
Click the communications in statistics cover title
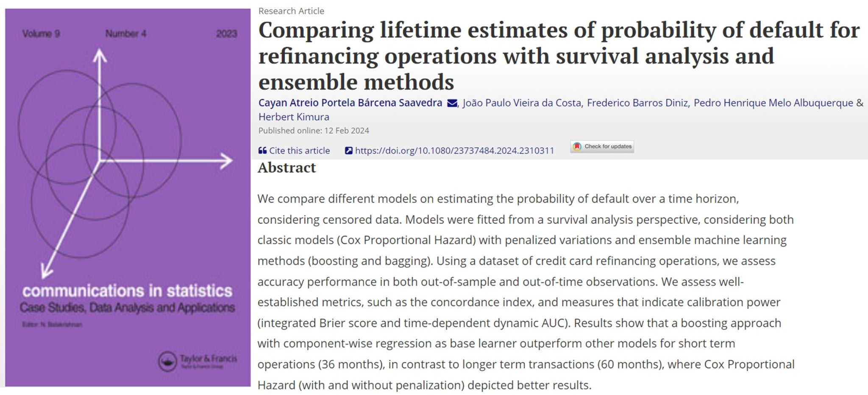pos(127,291)
